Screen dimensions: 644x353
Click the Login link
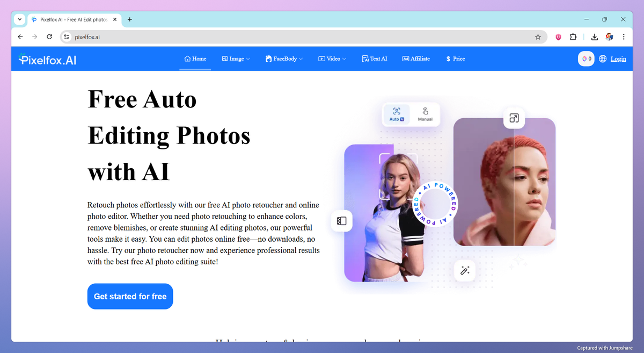(618, 59)
